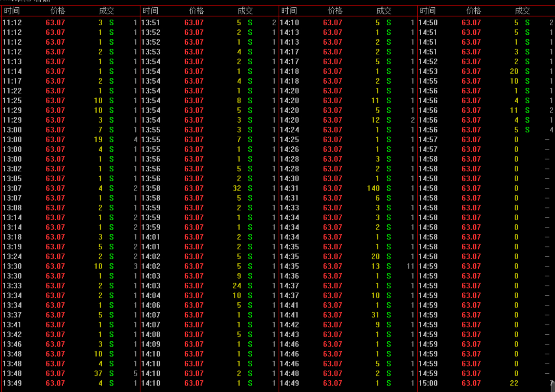This screenshot has width=555, height=392.
Task: Select the 13:00 trade with volume 19
Action: coord(70,139)
